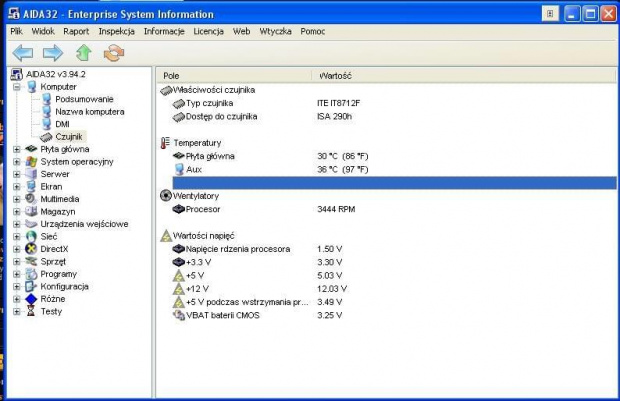This screenshot has width=620, height=401.
Task: Open the Plik menu
Action: (16, 31)
